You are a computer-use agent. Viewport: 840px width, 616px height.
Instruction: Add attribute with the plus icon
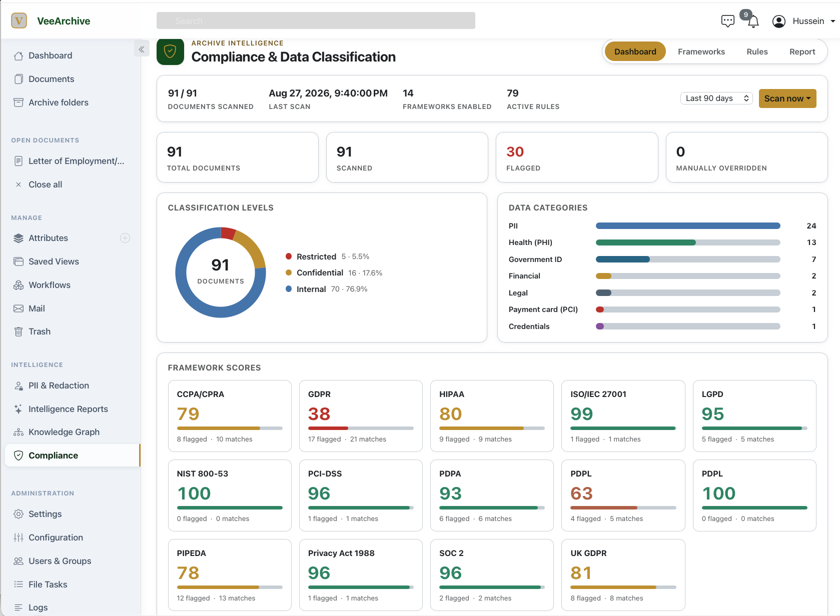(125, 238)
